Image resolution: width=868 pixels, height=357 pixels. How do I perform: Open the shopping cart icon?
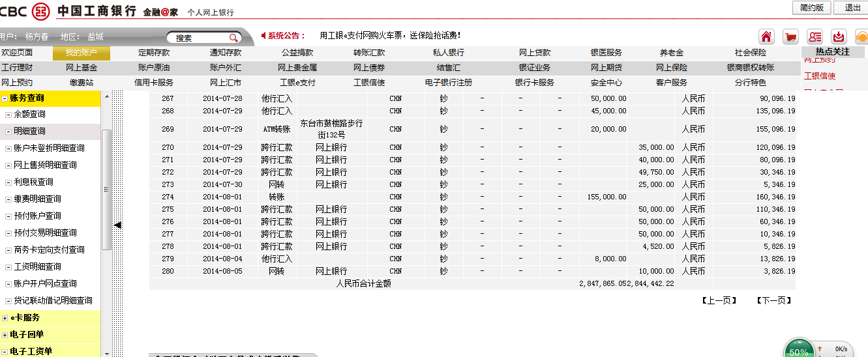click(790, 36)
